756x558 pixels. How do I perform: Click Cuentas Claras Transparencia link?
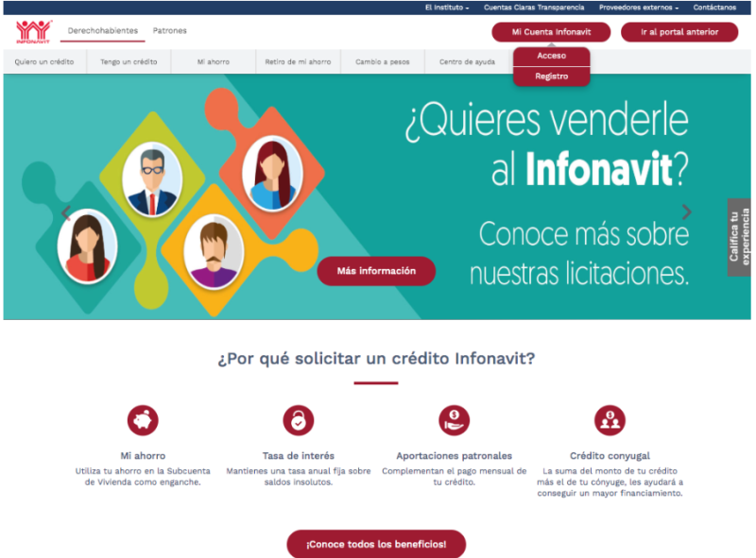point(534,8)
